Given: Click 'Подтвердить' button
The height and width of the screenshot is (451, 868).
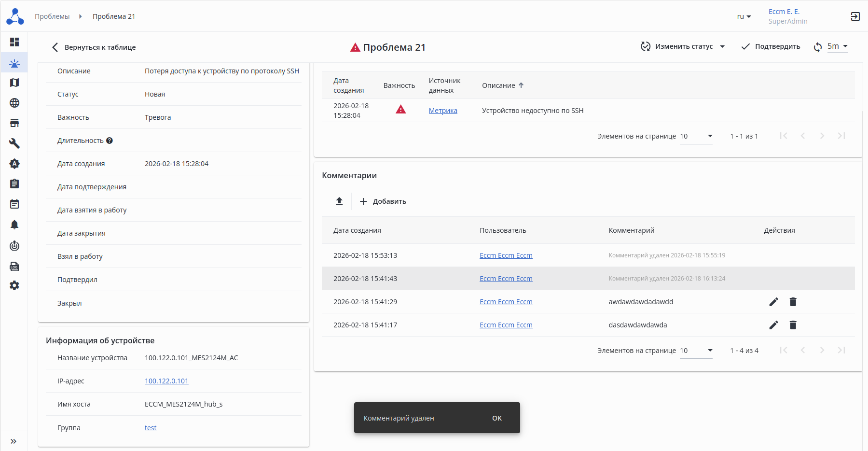Looking at the screenshot, I should 771,46.
